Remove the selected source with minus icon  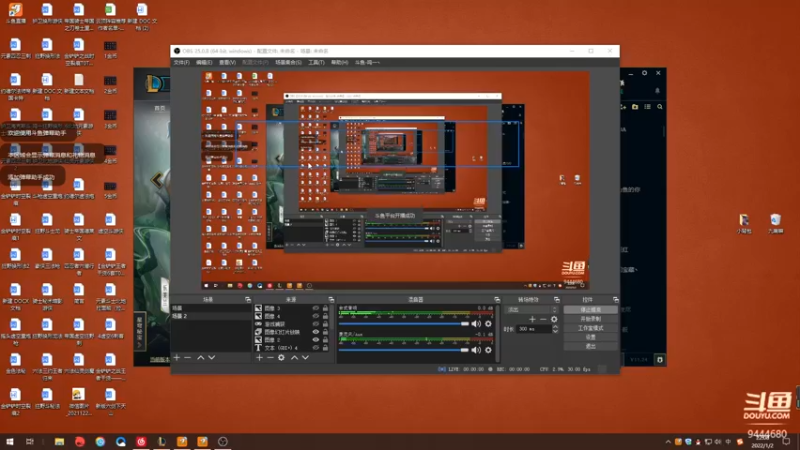pyautogui.click(x=270, y=358)
